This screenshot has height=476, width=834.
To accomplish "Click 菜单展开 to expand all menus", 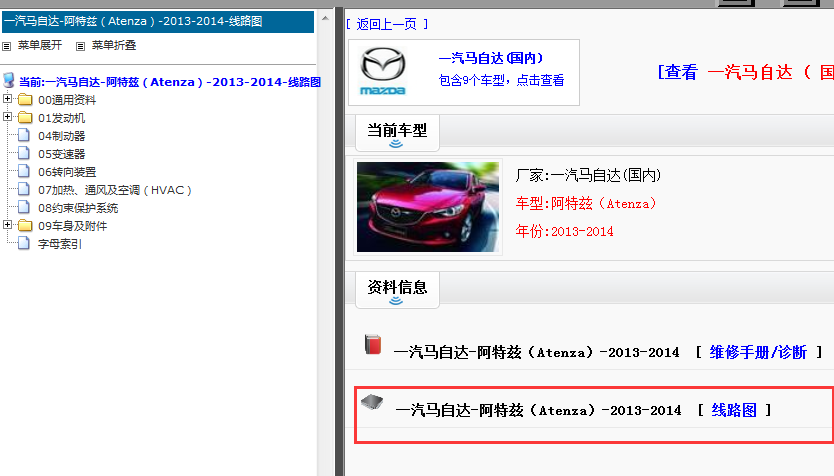I will pos(40,46).
